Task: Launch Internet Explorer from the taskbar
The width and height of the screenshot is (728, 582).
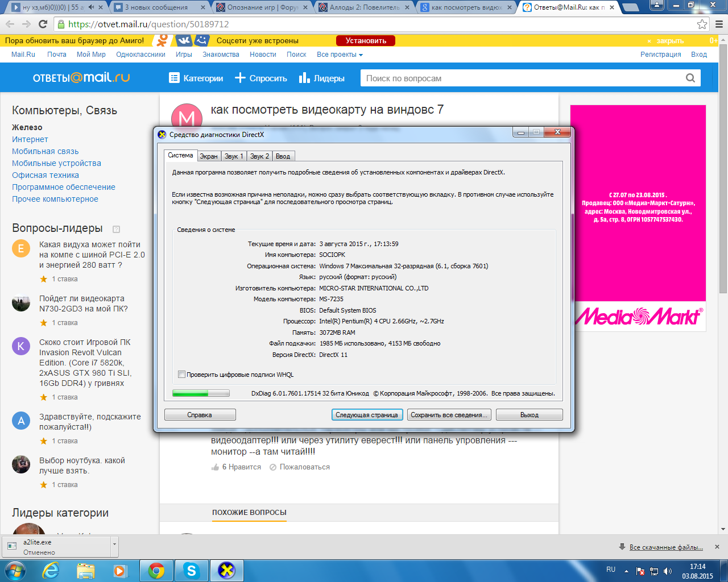Action: click(51, 570)
